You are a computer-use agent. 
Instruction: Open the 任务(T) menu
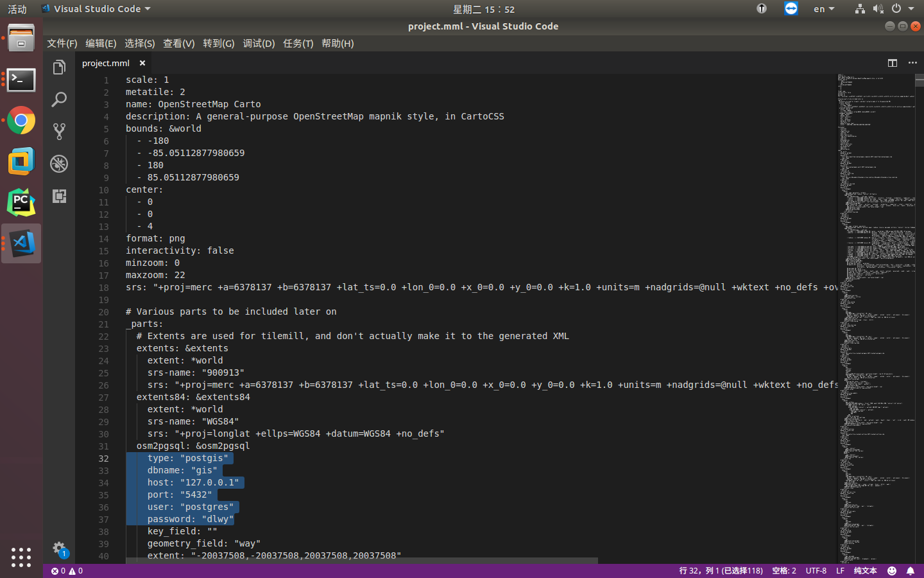[298, 43]
